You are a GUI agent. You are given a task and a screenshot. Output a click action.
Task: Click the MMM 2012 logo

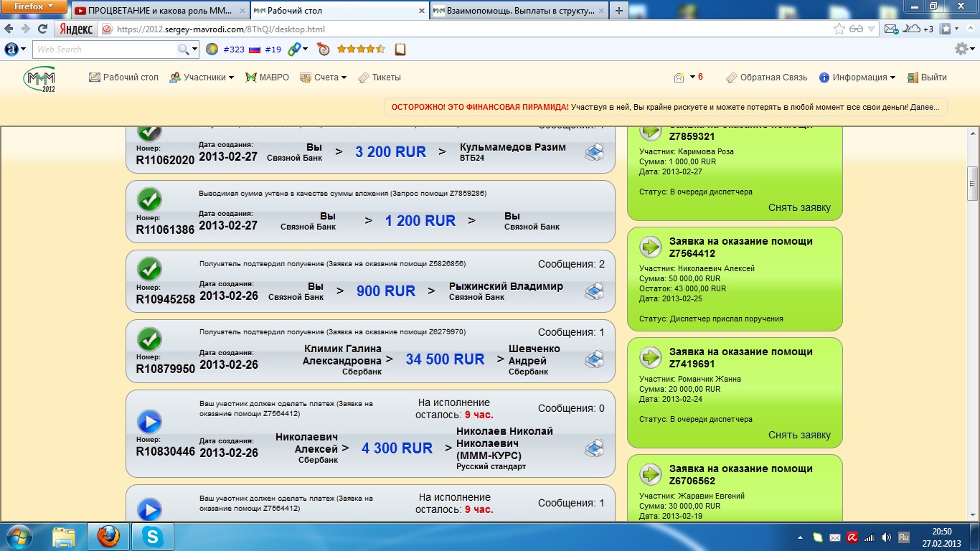[x=39, y=79]
